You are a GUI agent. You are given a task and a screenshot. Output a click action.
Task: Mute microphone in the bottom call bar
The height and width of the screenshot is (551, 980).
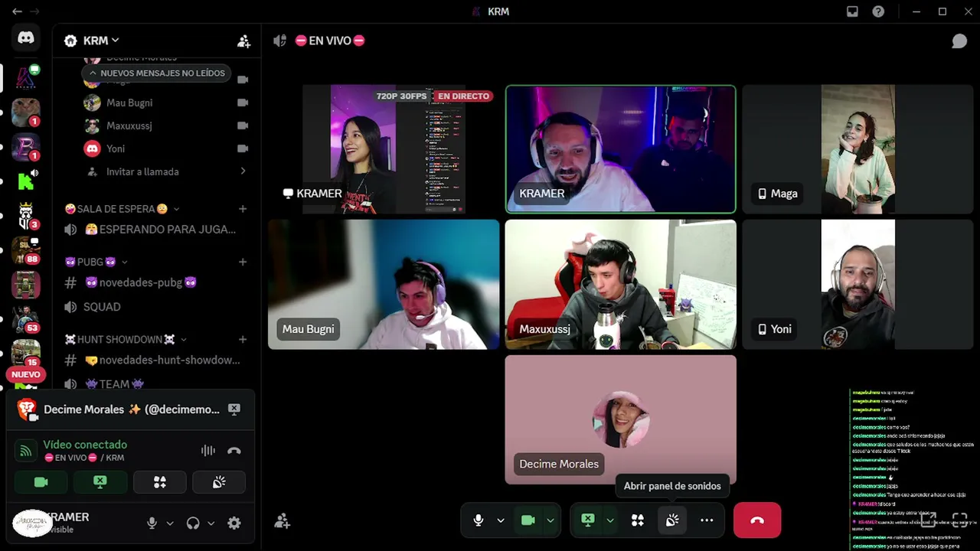point(479,520)
